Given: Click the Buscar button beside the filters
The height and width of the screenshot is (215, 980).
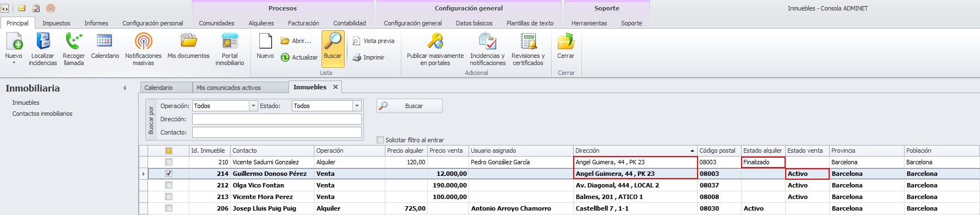Looking at the screenshot, I should pyautogui.click(x=410, y=106).
